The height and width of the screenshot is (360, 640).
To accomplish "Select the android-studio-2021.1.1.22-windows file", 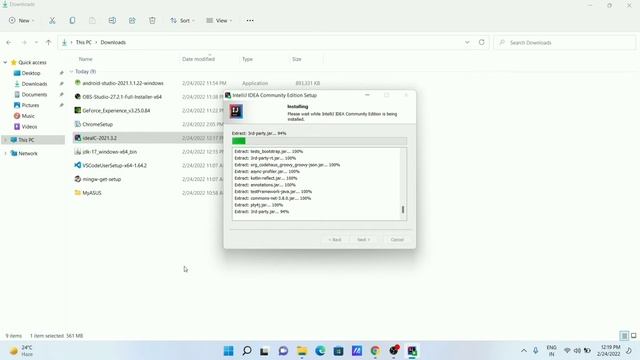I will pos(123,83).
